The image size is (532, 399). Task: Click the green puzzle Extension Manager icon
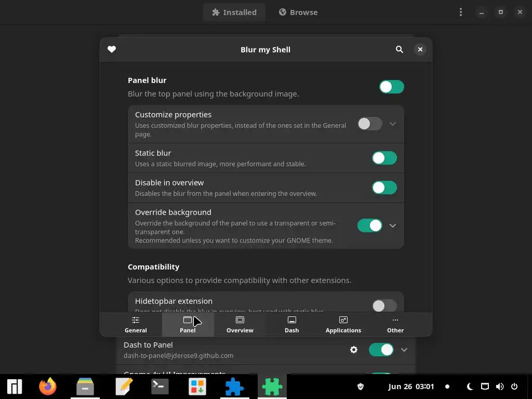pyautogui.click(x=272, y=387)
